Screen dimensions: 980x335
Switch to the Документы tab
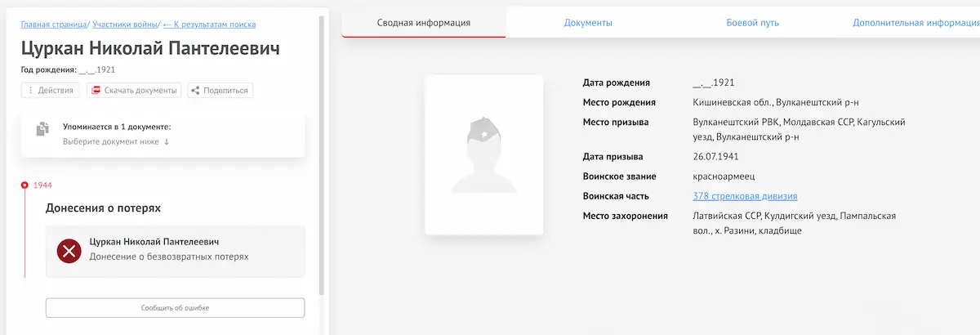(x=588, y=23)
